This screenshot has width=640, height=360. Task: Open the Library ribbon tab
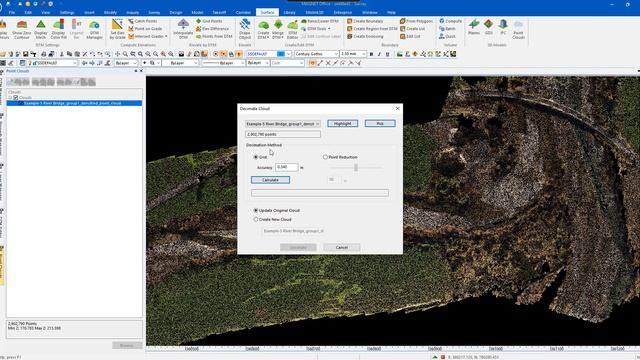(x=289, y=13)
